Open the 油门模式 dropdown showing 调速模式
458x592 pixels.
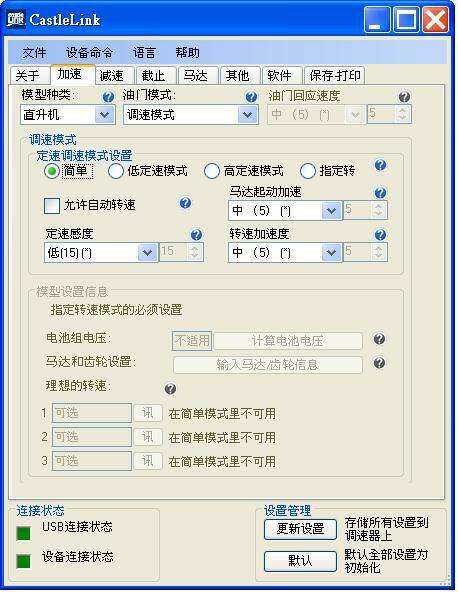pyautogui.click(x=191, y=114)
